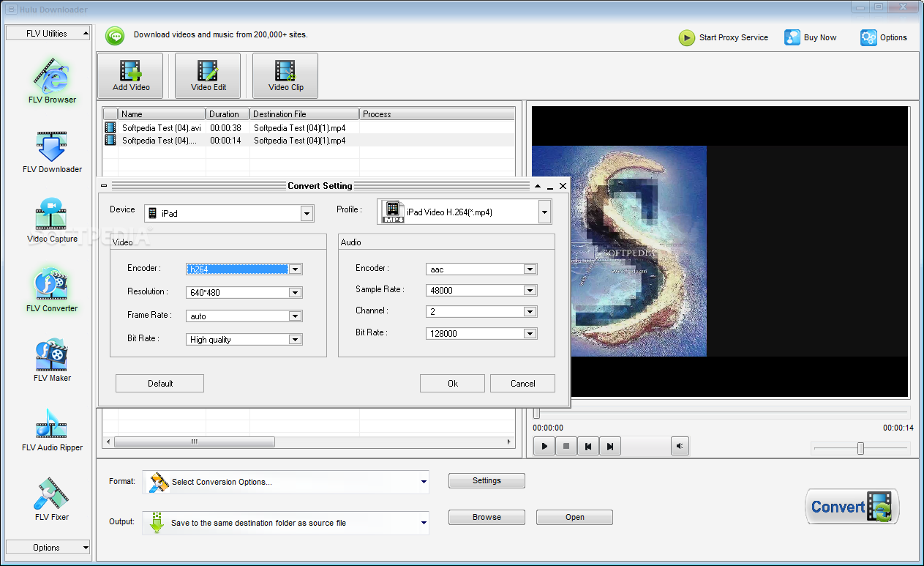Open the output folder with Open button

pos(574,517)
